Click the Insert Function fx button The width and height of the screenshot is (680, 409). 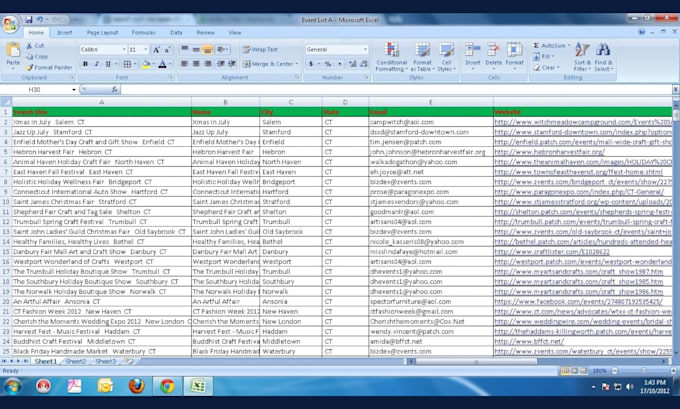(x=114, y=90)
